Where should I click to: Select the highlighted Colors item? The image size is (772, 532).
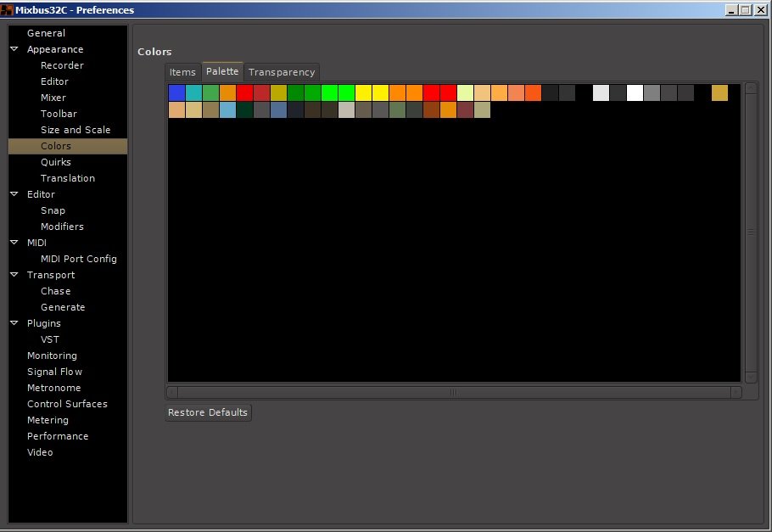[x=68, y=146]
